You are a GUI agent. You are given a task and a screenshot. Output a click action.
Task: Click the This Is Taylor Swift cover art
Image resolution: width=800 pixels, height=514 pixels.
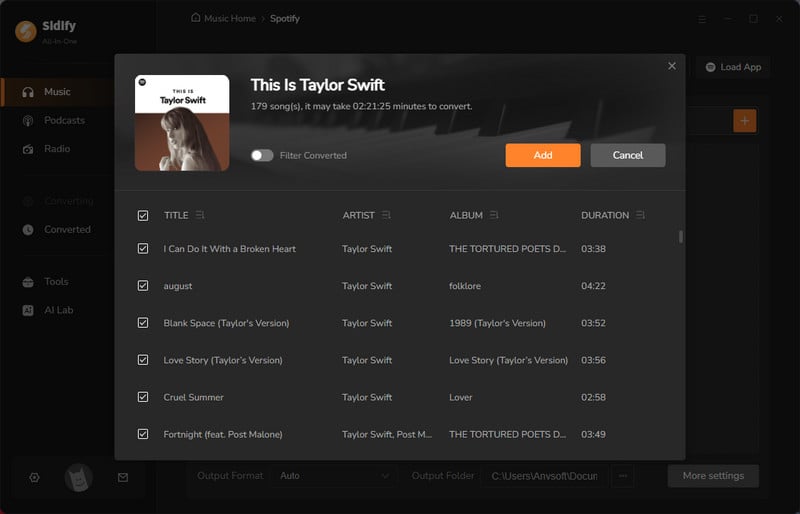tap(182, 123)
